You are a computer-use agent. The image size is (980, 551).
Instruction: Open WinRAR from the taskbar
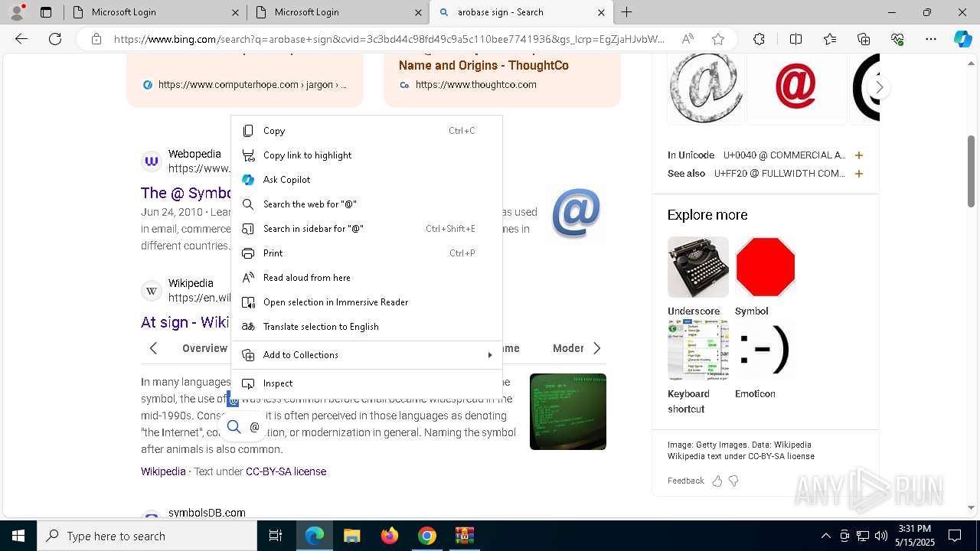coord(464,536)
